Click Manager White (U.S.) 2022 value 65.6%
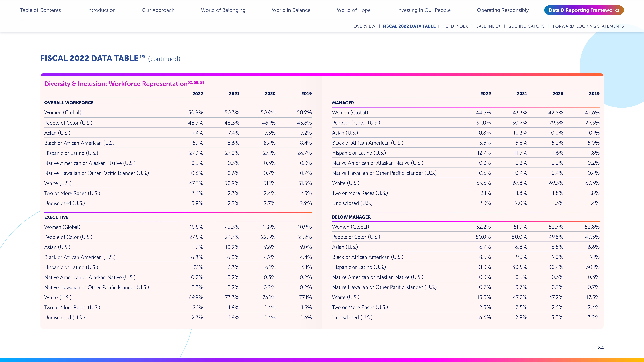 483,183
